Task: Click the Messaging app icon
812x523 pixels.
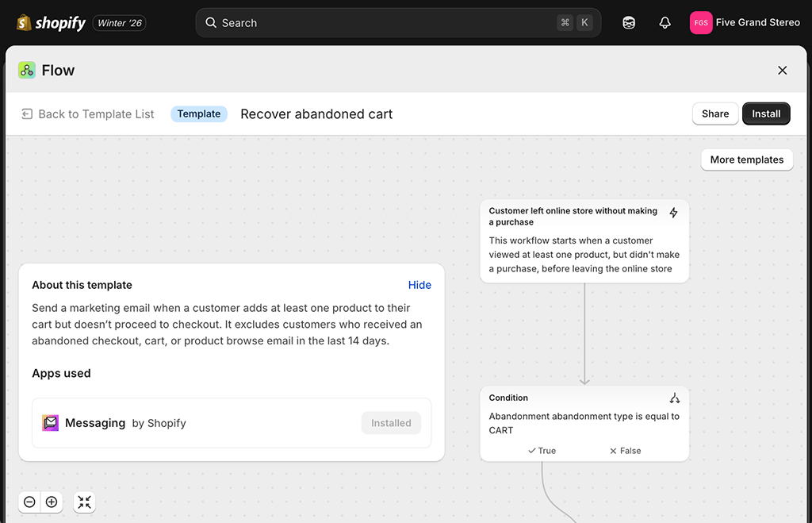Action: pos(50,423)
